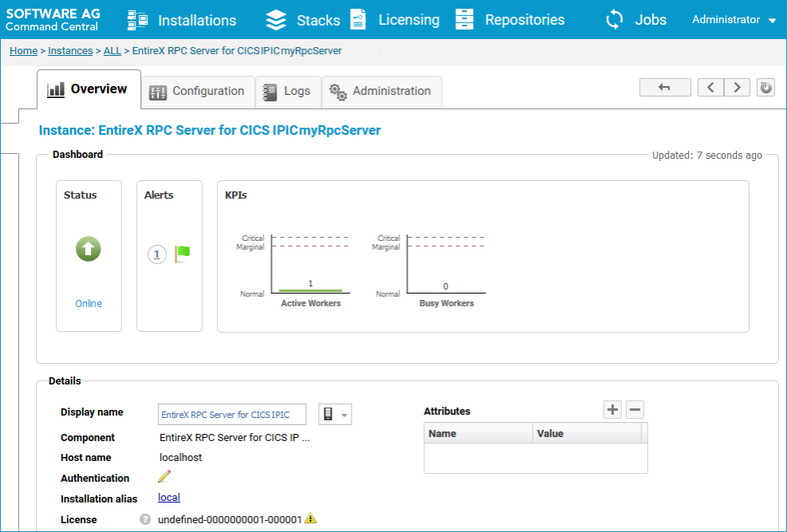Switch to the Overview tab
The height and width of the screenshot is (532, 787).
pyautogui.click(x=89, y=89)
